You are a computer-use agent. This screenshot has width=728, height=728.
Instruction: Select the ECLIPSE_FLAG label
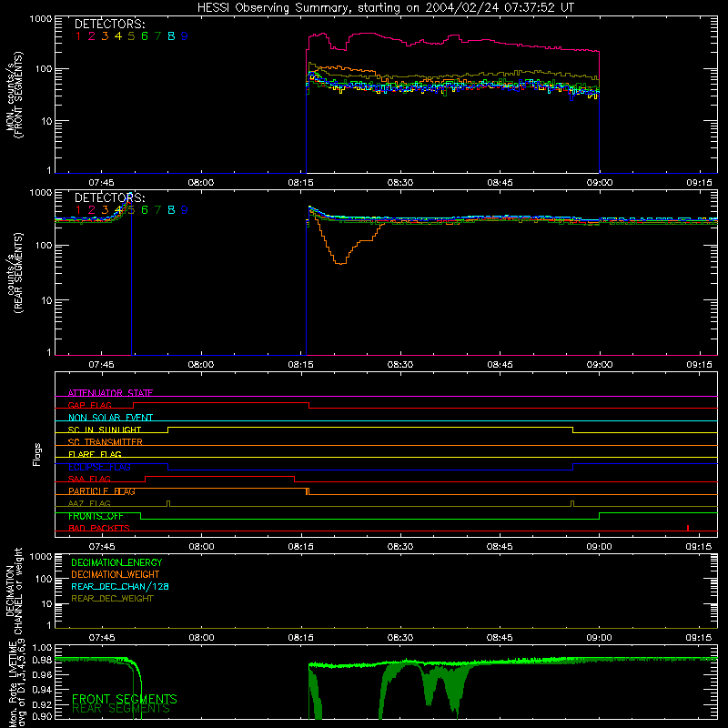pyautogui.click(x=99, y=467)
